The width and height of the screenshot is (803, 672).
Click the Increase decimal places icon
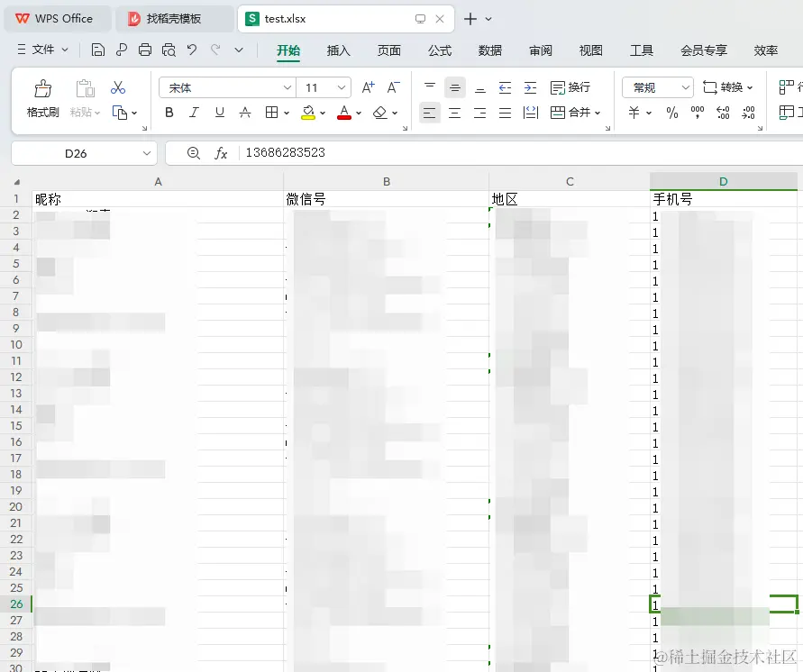pos(723,113)
